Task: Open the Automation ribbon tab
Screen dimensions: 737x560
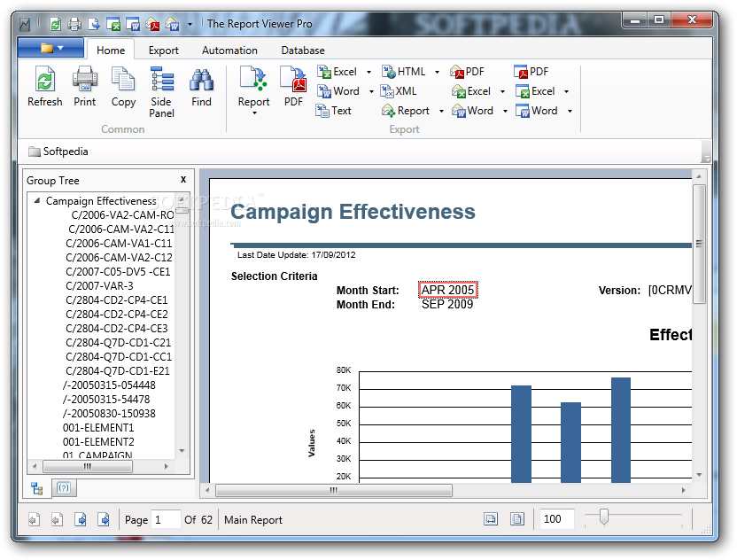Action: pos(229,51)
